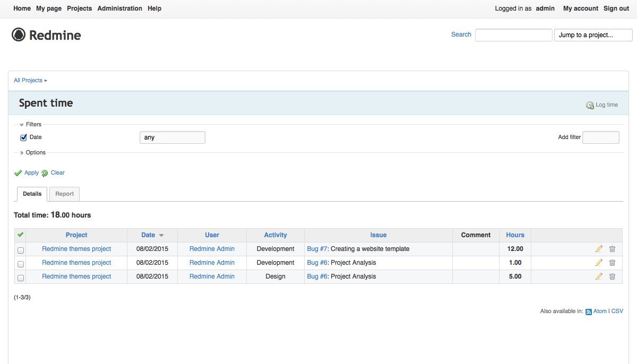
Task: Uncheck the Date filter checkbox
Action: coord(23,137)
